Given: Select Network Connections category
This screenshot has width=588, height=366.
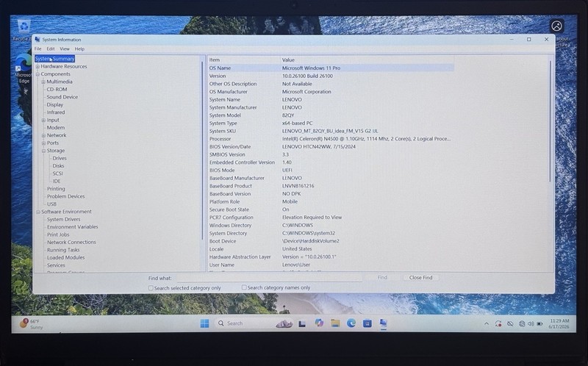Looking at the screenshot, I should (71, 243).
